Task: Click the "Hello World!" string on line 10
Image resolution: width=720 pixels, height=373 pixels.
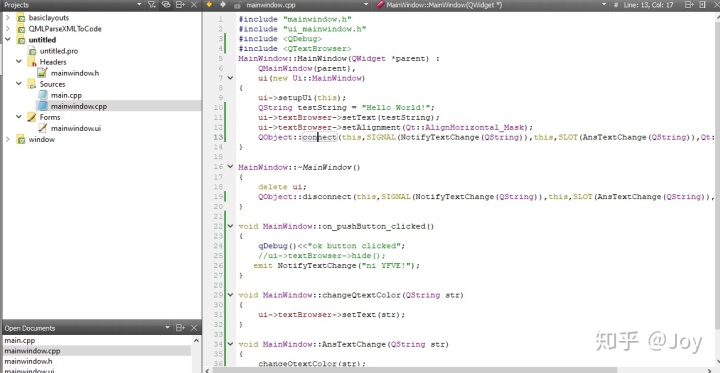Action: (x=395, y=107)
